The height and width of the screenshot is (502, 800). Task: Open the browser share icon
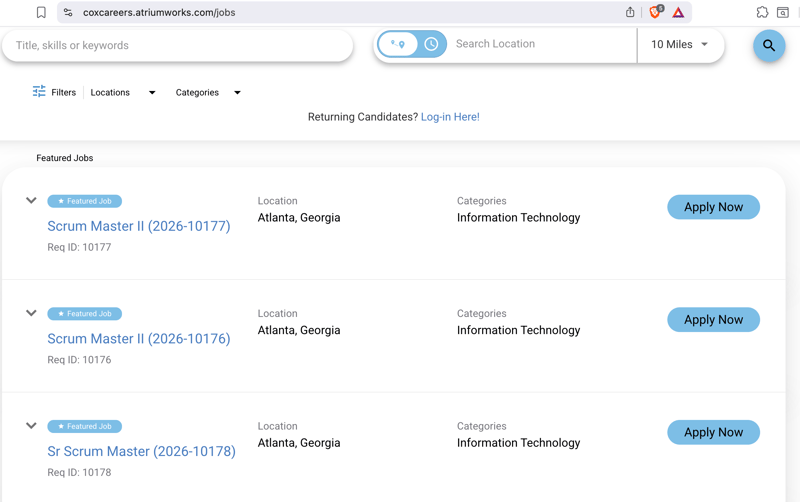pos(630,13)
